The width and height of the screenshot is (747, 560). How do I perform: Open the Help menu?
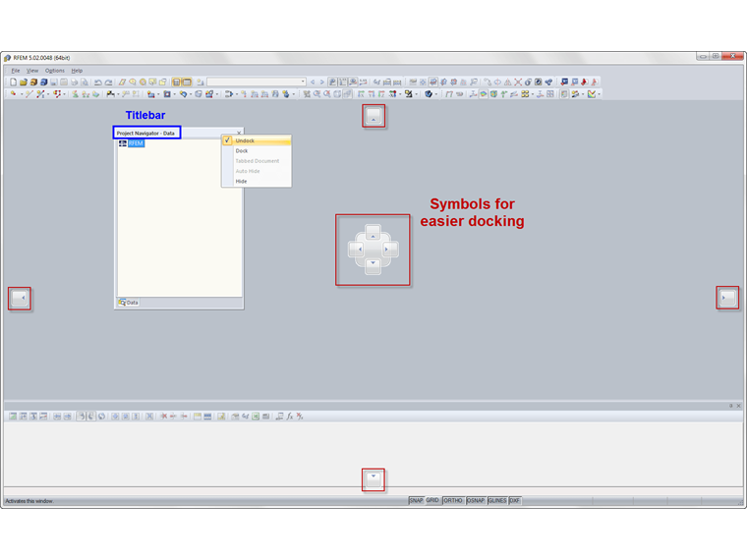pyautogui.click(x=77, y=71)
